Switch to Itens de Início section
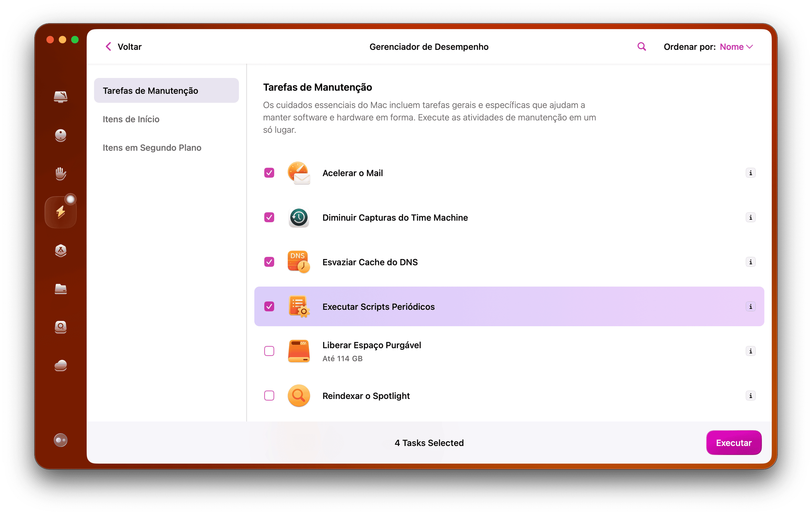 click(131, 119)
